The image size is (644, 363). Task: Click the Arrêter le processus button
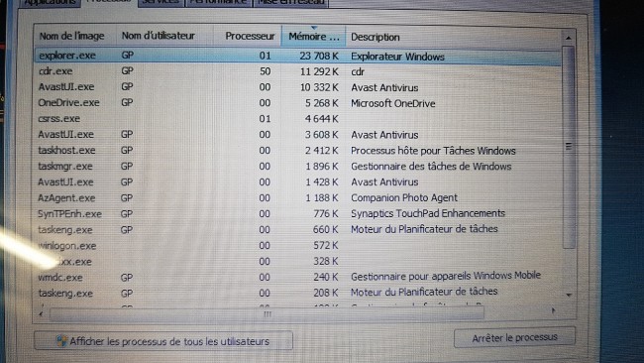pos(514,338)
